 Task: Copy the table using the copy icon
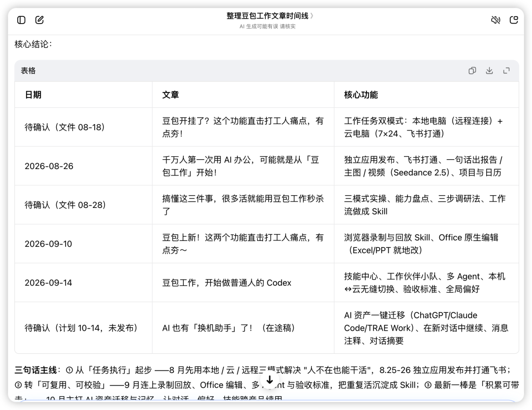point(472,70)
